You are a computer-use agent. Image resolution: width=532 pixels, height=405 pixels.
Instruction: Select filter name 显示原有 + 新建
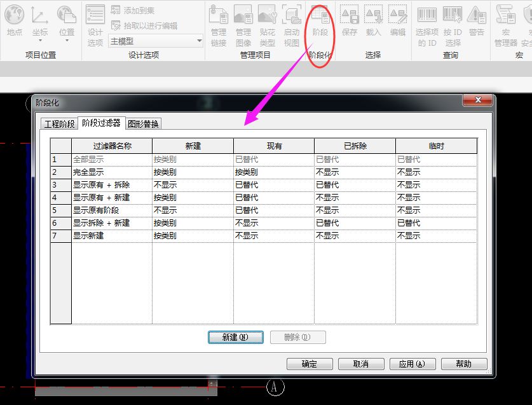(112, 198)
